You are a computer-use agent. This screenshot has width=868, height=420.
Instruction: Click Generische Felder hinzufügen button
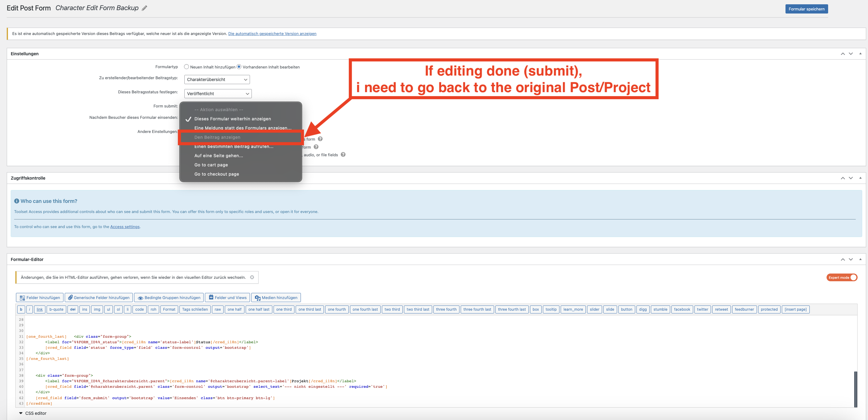tap(98, 297)
